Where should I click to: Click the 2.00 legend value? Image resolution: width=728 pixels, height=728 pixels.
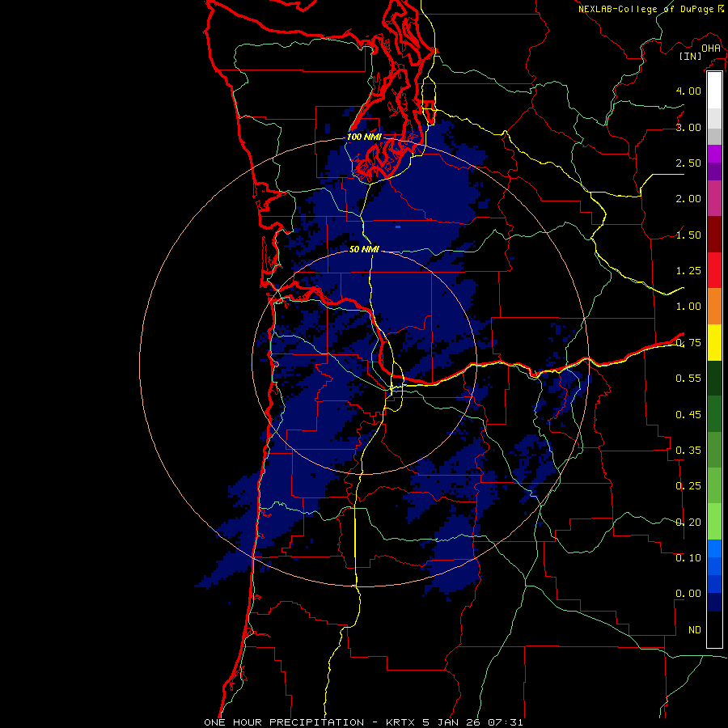[x=688, y=199]
